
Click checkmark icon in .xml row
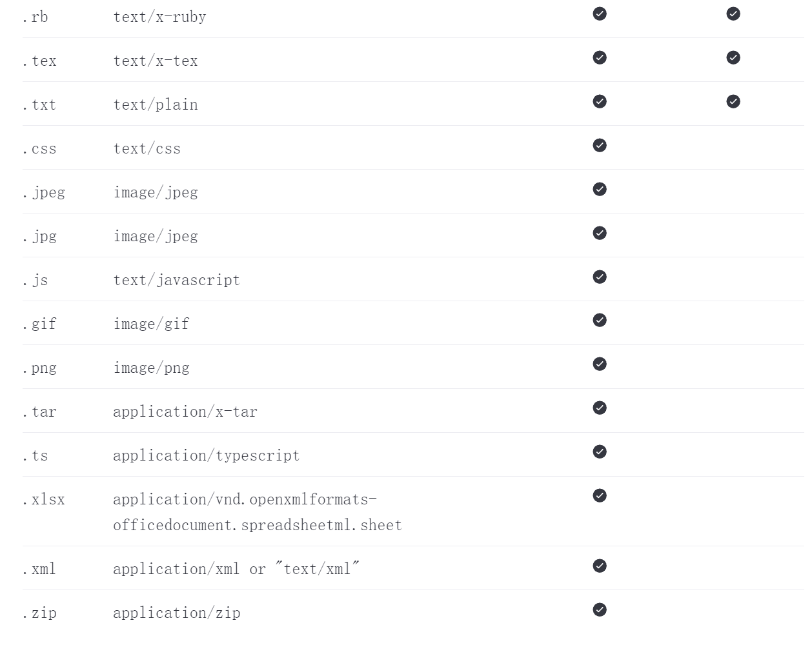(600, 566)
